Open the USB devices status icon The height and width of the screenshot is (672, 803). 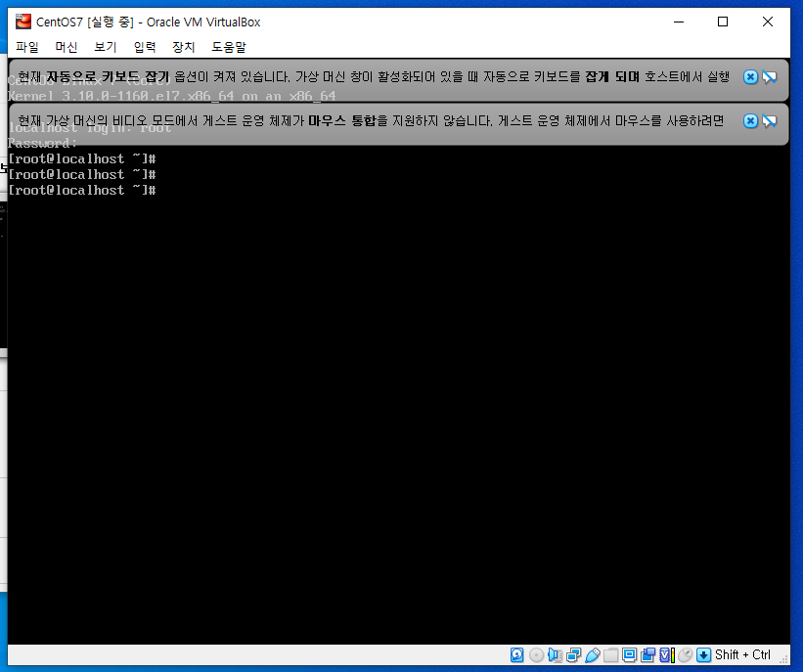tap(593, 655)
